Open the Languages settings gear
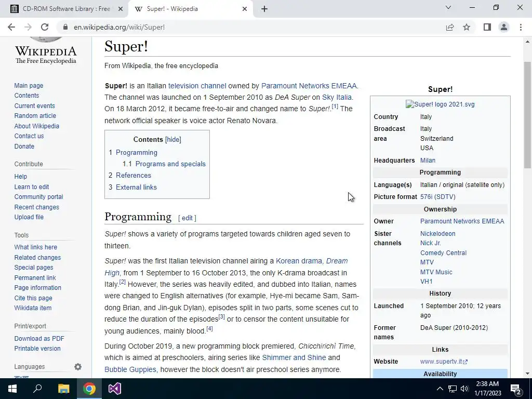Viewport: 532px width, 399px height. click(78, 367)
